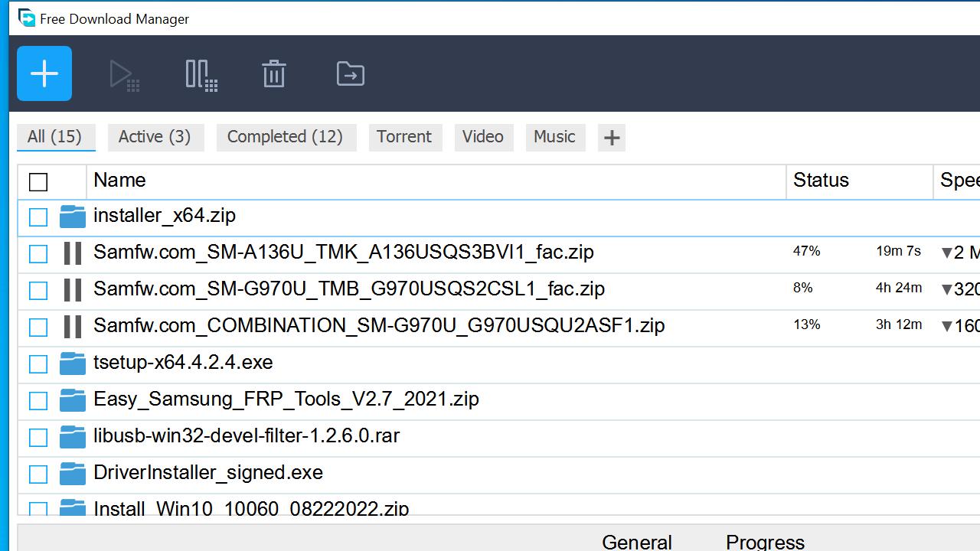The width and height of the screenshot is (980, 551).
Task: Select the libusb-win32-devel-filter-1.2.6.0.rar row
Action: [x=247, y=436]
